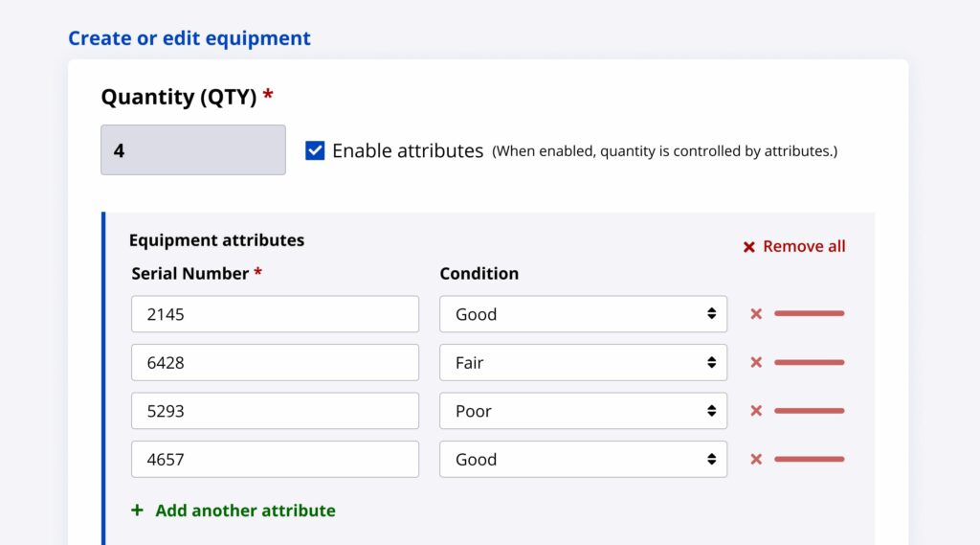The image size is (980, 545).
Task: Uncheck the Enable attributes checkbox
Action: [x=315, y=150]
